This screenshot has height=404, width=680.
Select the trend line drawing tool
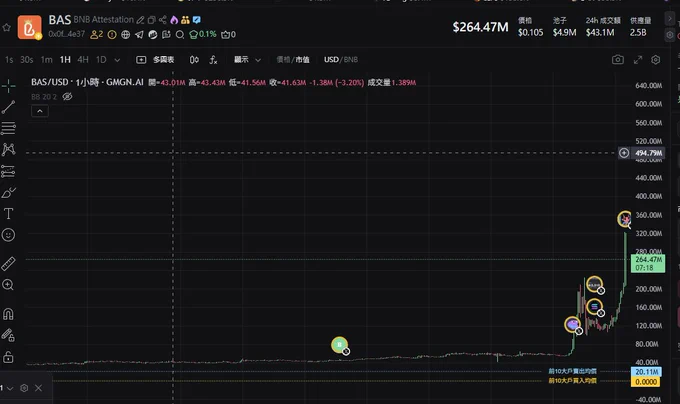point(9,106)
